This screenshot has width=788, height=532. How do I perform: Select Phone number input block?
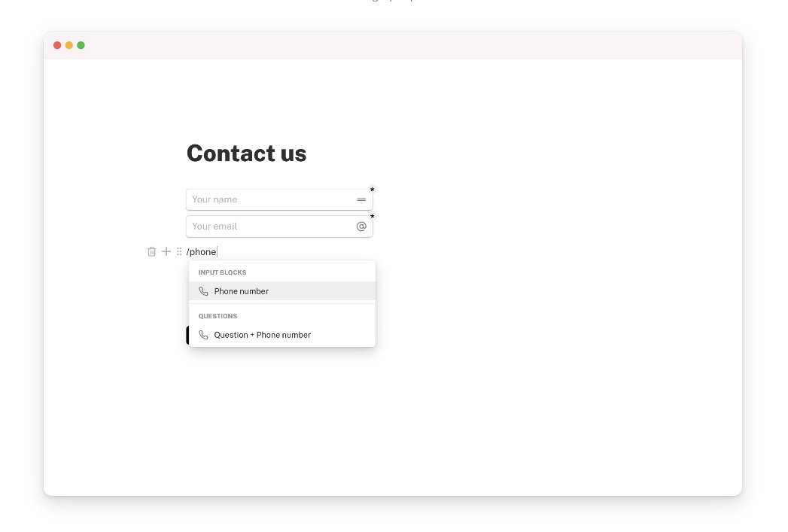(282, 291)
